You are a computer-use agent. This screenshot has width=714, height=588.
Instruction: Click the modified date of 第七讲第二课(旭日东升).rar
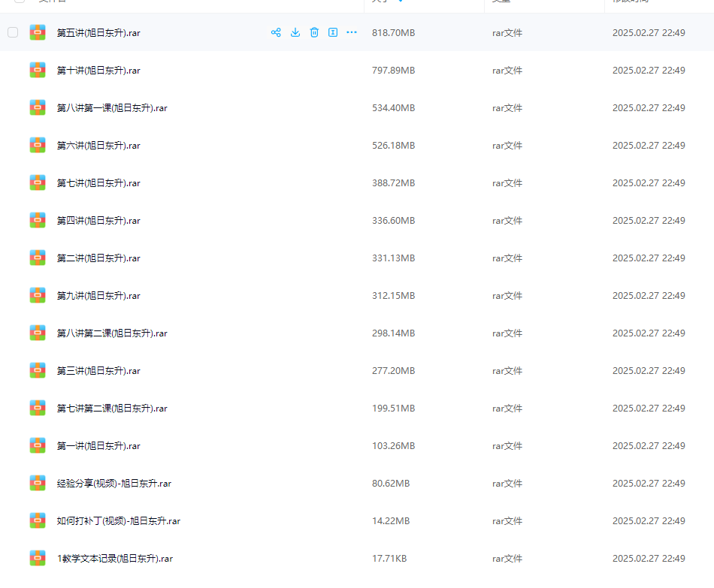(x=648, y=409)
